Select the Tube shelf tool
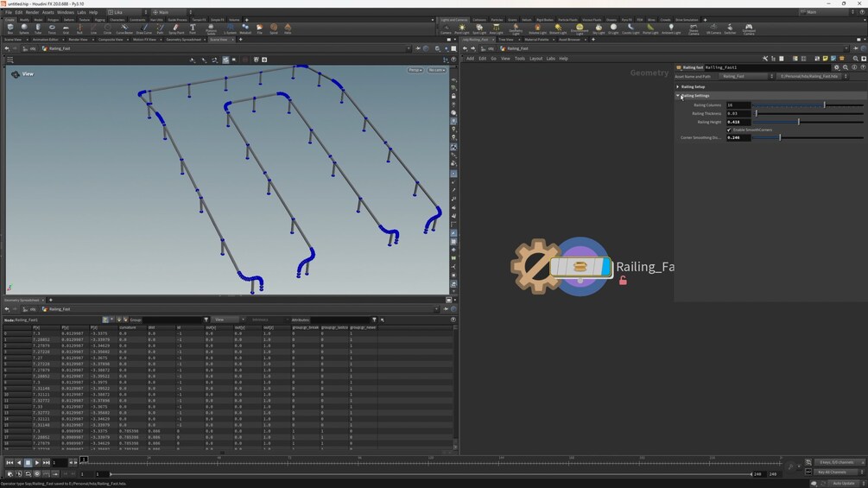The width and height of the screenshot is (868, 488). pos(38,29)
